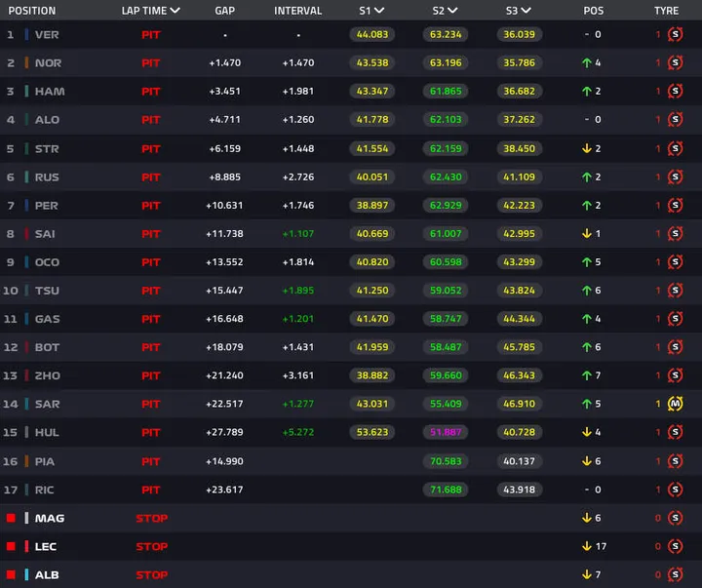Image resolution: width=702 pixels, height=588 pixels.
Task: Click soft tyre icon in STR row
Action: click(675, 148)
